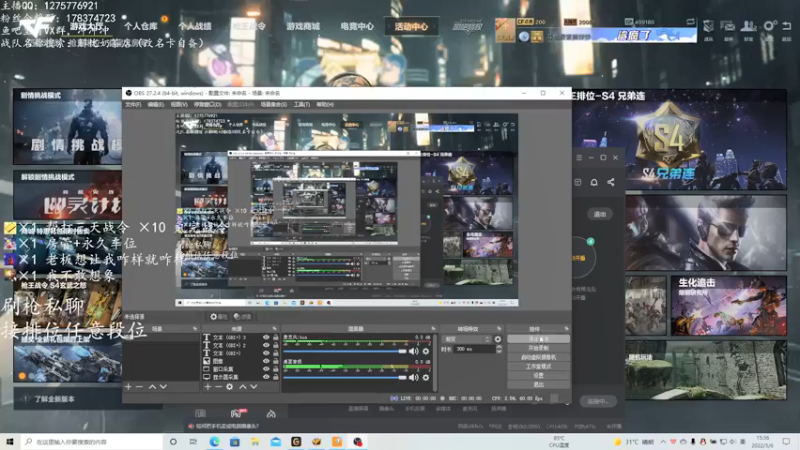800x450 pixels.
Task: Toggle eye icon for 图像 source
Action: pyautogui.click(x=266, y=361)
